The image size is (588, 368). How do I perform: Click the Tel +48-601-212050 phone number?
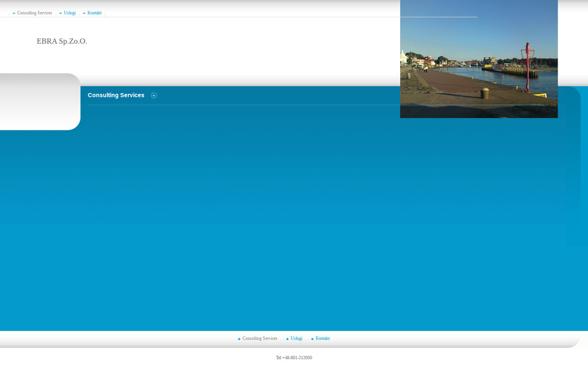[x=294, y=358]
